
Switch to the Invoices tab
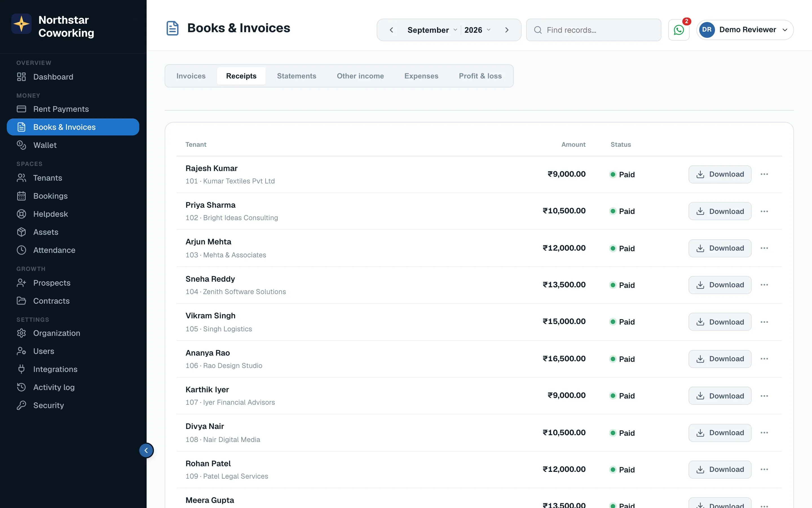191,76
